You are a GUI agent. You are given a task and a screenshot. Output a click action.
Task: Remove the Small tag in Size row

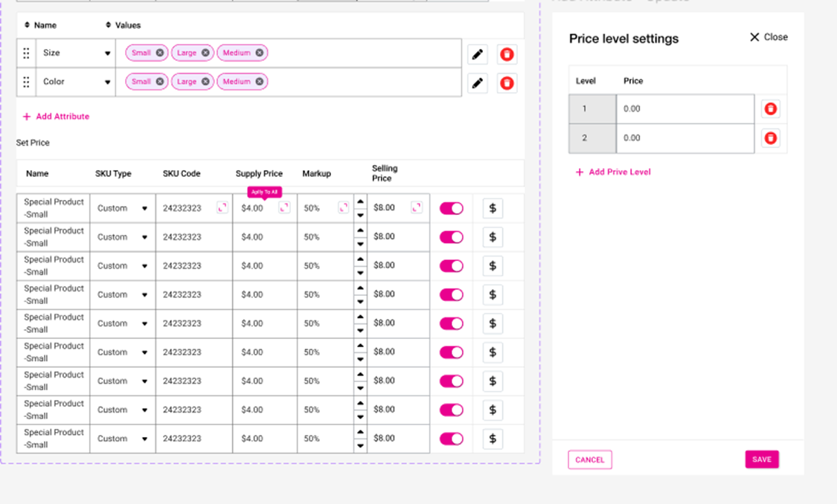[159, 53]
